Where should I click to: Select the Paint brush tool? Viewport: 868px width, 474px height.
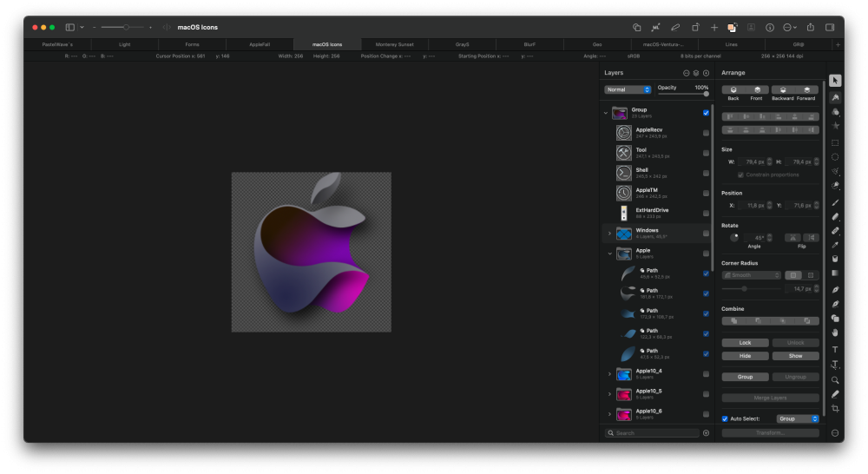coord(835,202)
